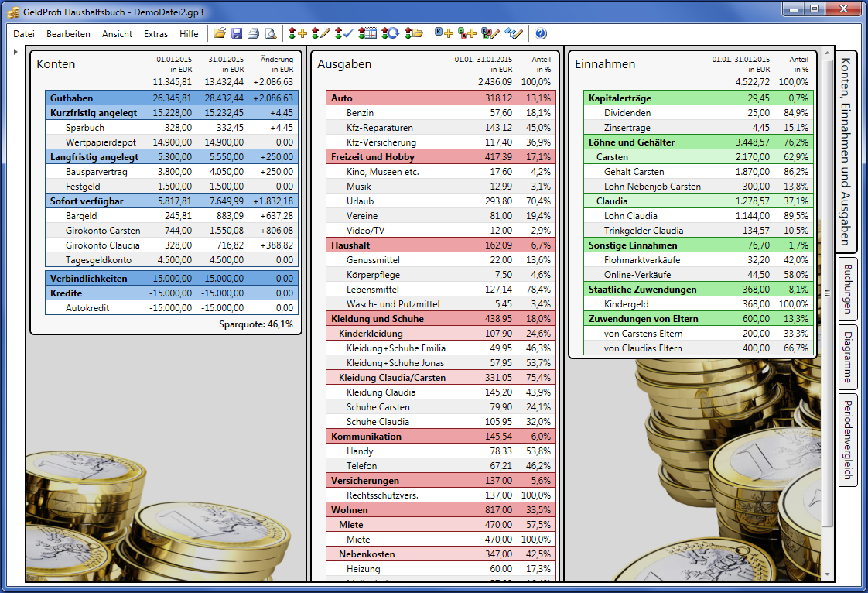The width and height of the screenshot is (868, 593).
Task: Select the 'Girokonto Carsten' row
Action: point(172,231)
